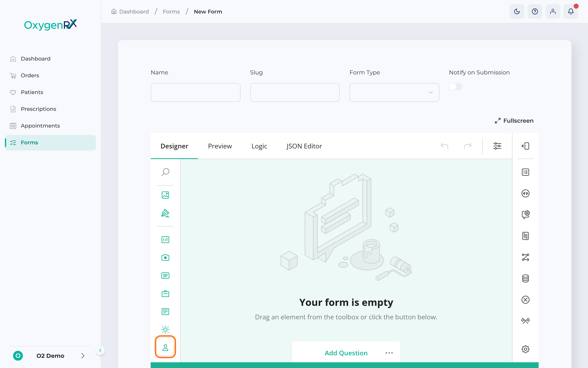This screenshot has height=368, width=588.
Task: Open Appointments in the sidebar
Action: [50, 126]
